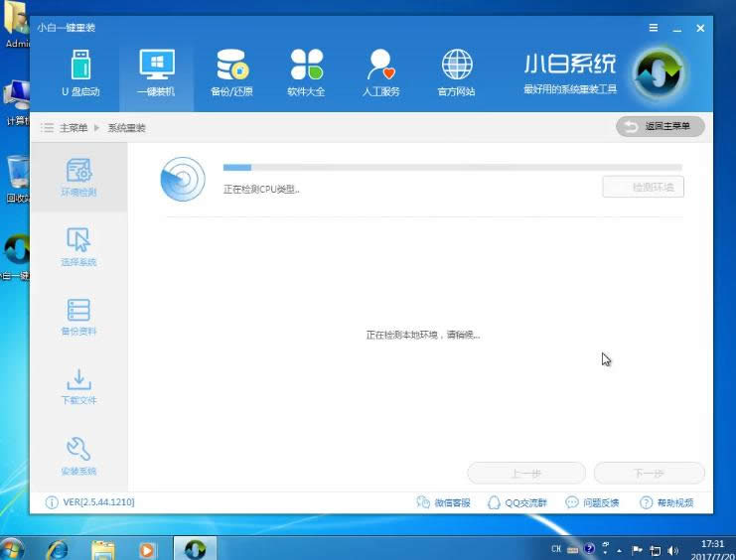This screenshot has width=736, height=560.
Task: Open the U盘启动 tool
Action: tap(80, 72)
